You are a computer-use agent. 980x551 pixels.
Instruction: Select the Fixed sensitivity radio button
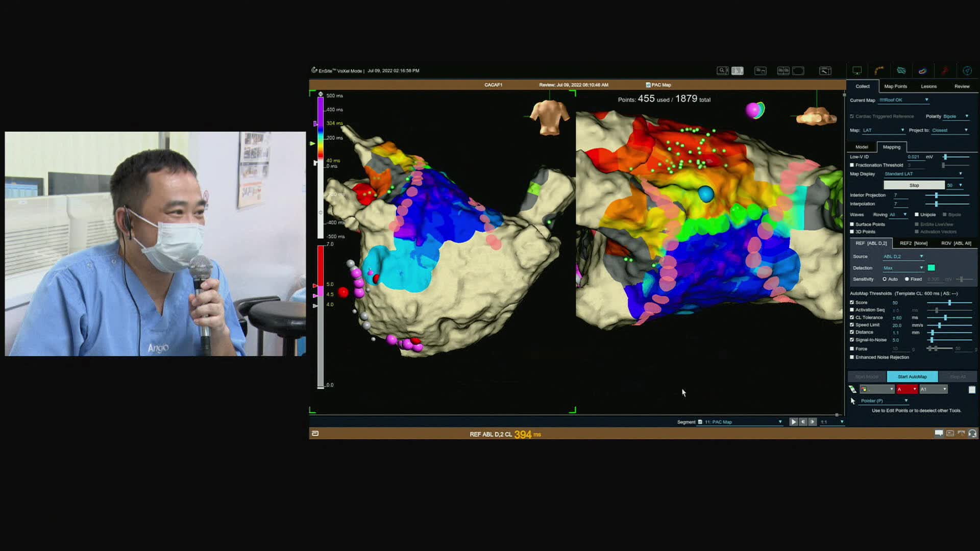pos(907,279)
